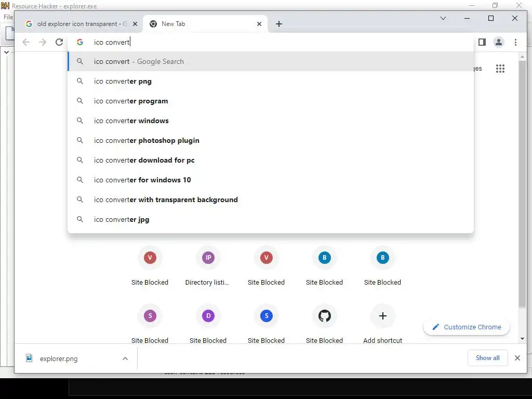This screenshot has height=399, width=532.
Task: Choose suggestion ico converter with transparent background
Action: [271, 199]
